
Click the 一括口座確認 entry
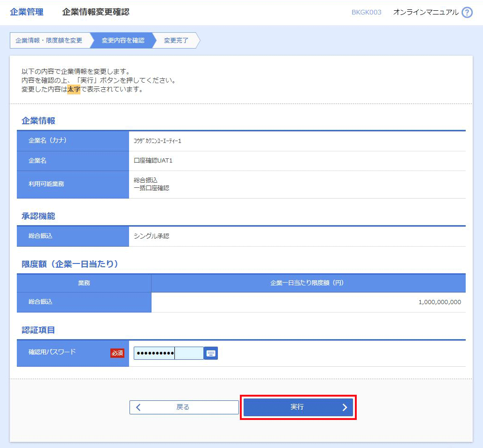coord(151,188)
